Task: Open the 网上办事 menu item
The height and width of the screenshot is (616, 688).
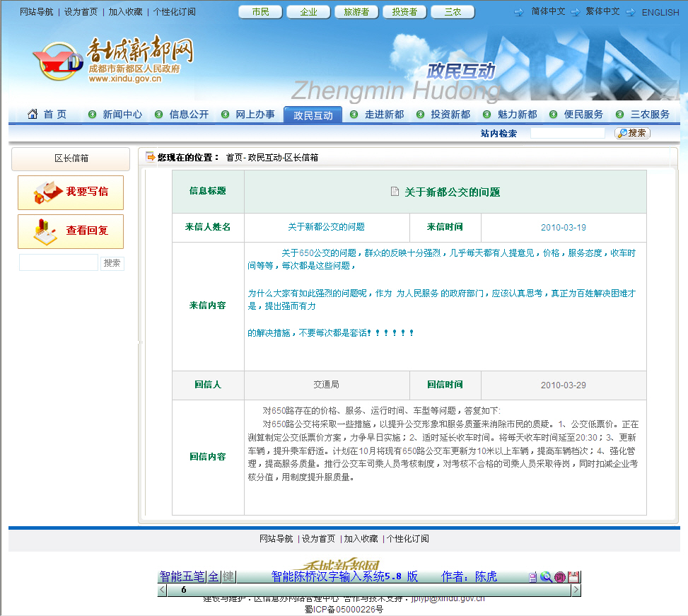Action: click(x=255, y=115)
